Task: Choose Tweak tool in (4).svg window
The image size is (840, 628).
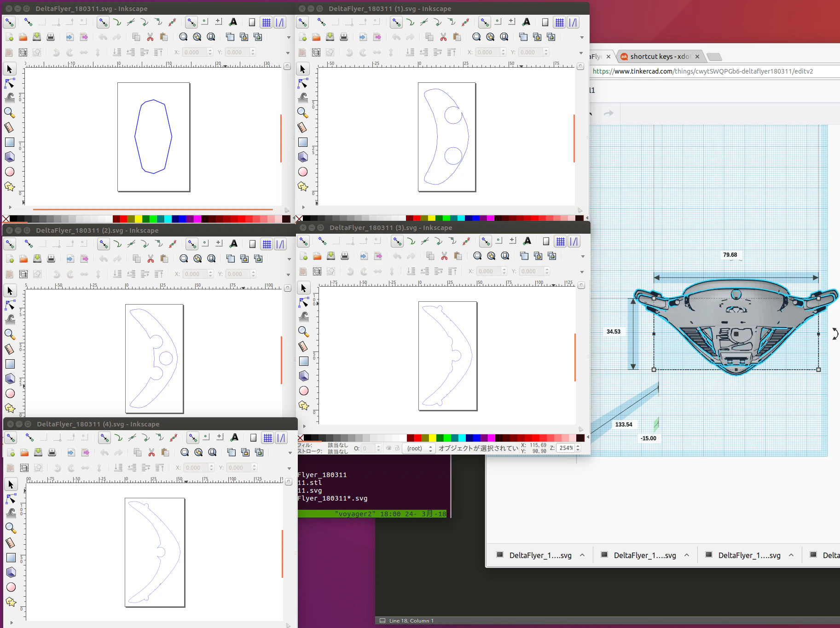Action: pos(11,513)
